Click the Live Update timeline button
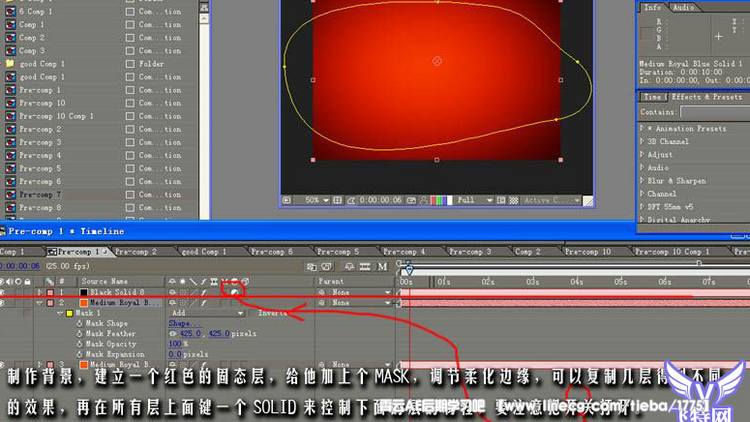750x422 pixels. 311,267
